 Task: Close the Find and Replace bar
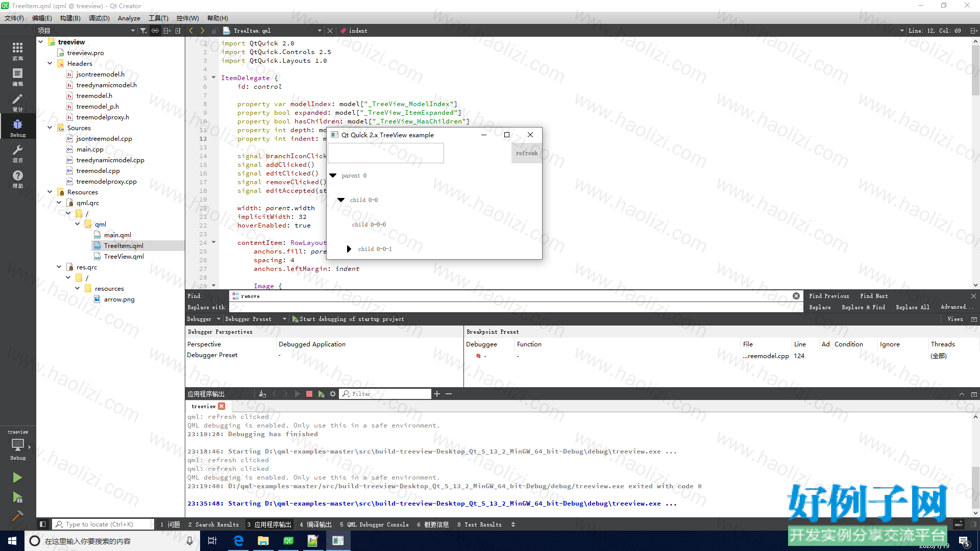coord(973,296)
